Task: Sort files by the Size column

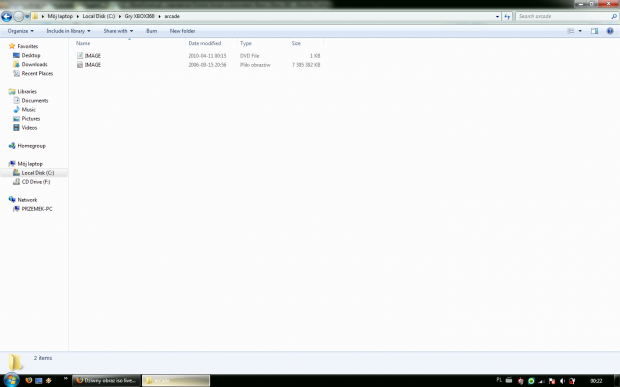Action: tap(296, 43)
